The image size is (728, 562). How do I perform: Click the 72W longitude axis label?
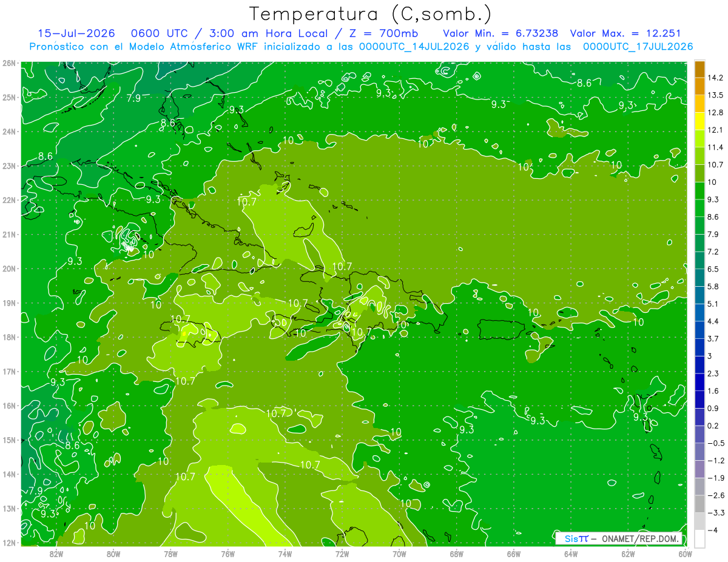[342, 554]
